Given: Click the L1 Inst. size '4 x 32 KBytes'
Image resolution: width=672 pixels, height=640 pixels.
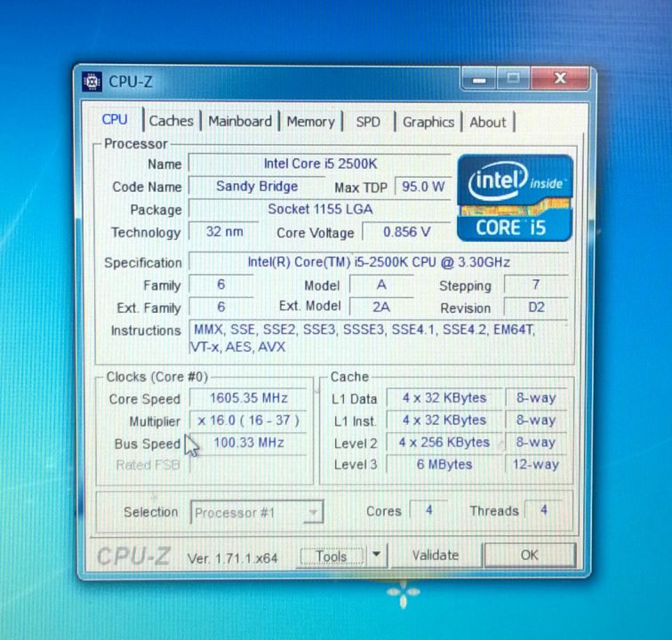Looking at the screenshot, I should tap(444, 420).
